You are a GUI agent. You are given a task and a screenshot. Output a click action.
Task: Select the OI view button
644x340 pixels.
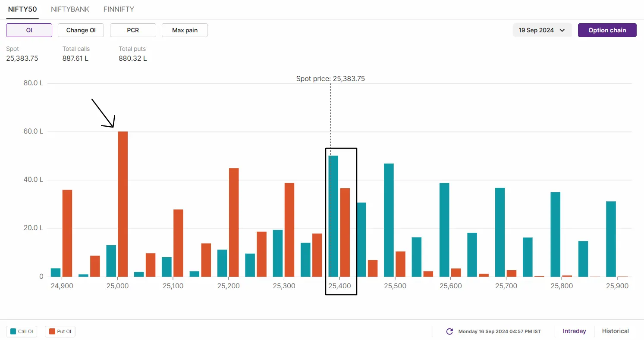point(29,30)
